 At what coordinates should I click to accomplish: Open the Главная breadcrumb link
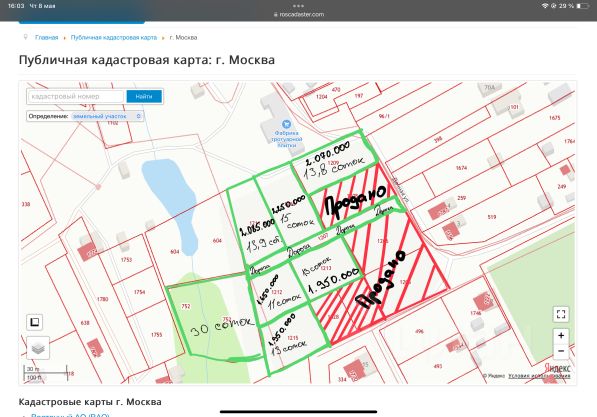pos(46,37)
